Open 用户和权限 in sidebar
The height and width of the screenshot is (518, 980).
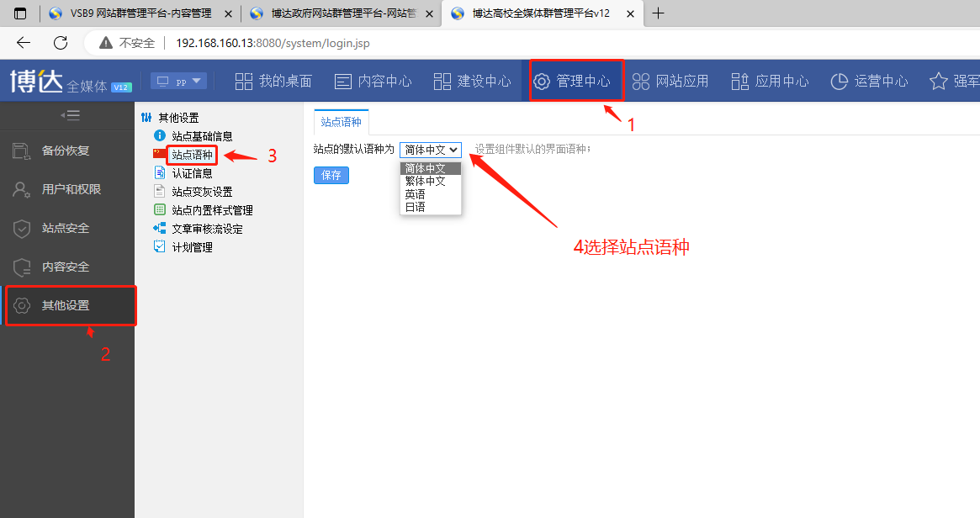67,189
